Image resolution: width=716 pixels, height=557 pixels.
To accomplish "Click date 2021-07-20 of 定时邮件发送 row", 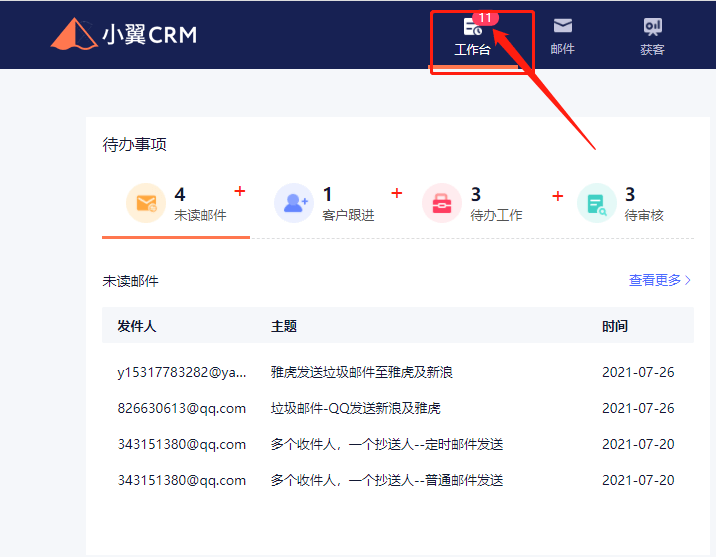I will click(638, 444).
